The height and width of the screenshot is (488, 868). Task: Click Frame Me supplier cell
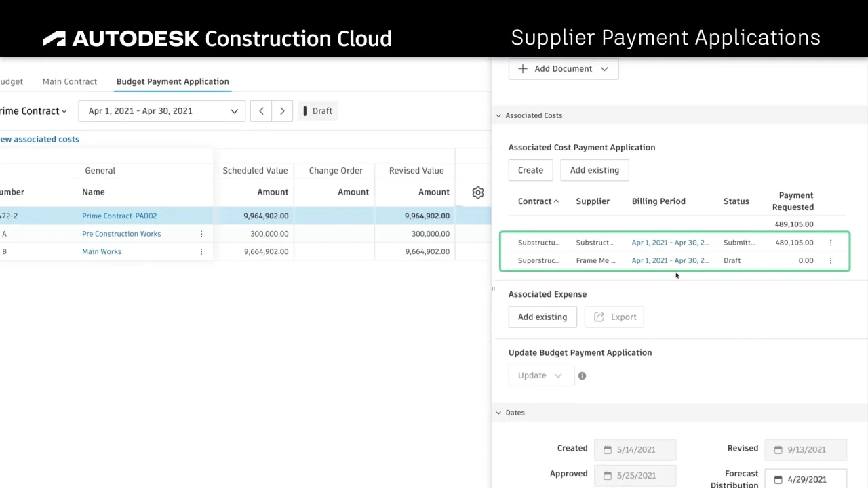(x=595, y=260)
